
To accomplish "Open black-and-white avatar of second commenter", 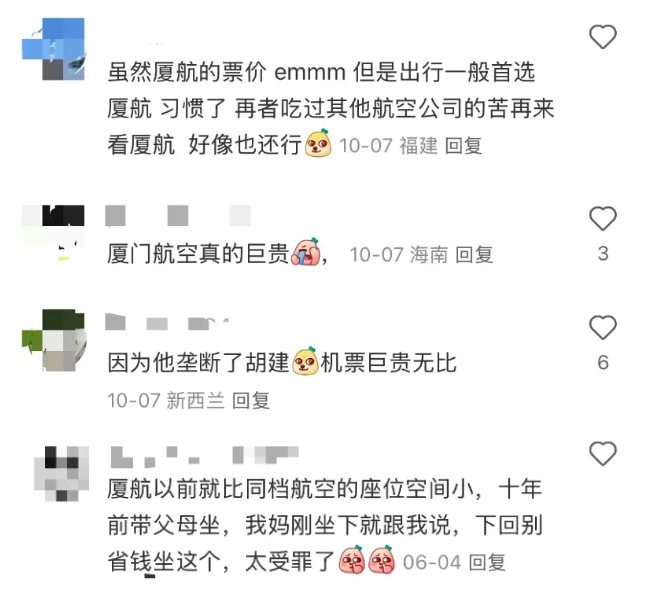I will tap(53, 233).
